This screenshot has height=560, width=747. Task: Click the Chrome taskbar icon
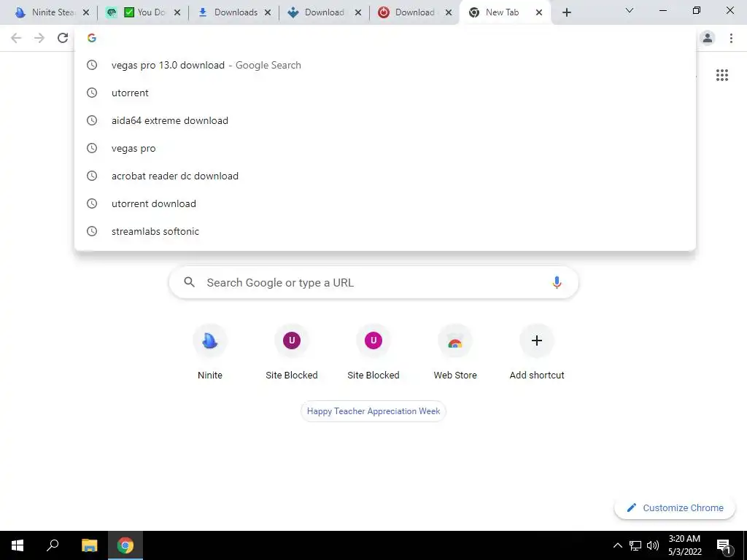[125, 545]
